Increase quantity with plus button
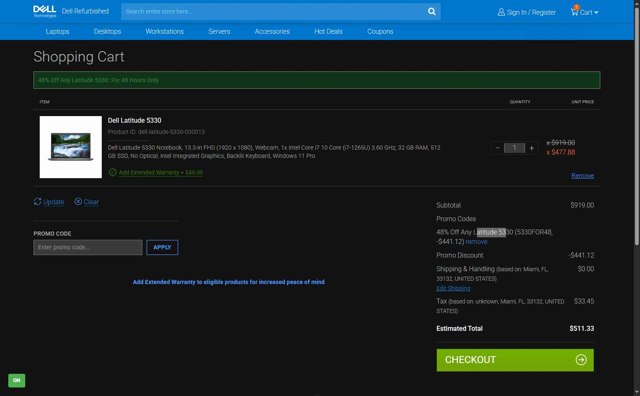The image size is (640, 396). (531, 148)
